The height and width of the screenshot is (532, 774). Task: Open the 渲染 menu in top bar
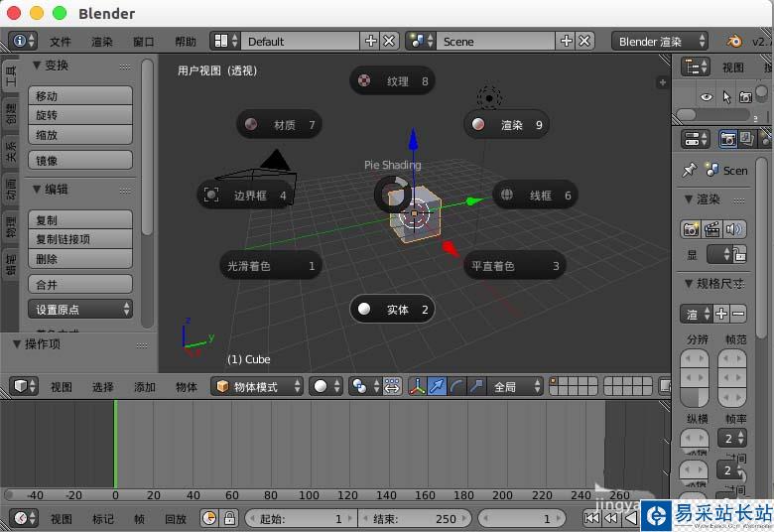[102, 42]
